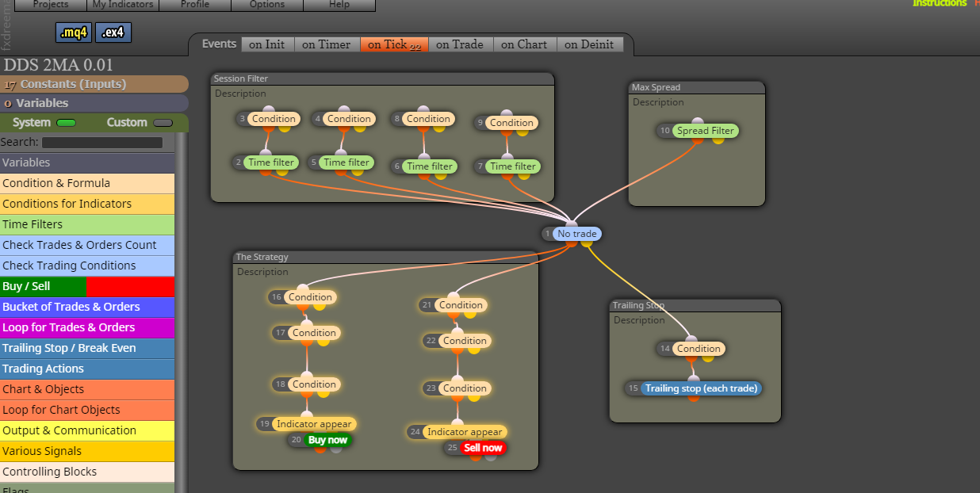Image resolution: width=980 pixels, height=493 pixels.
Task: Export project as .mq4 file
Action: (74, 32)
